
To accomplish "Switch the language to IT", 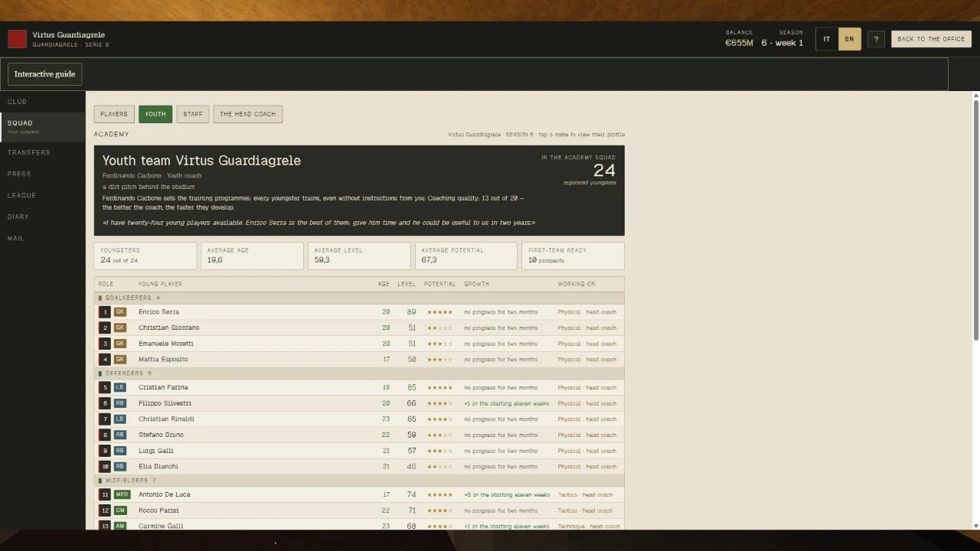I will click(x=827, y=39).
